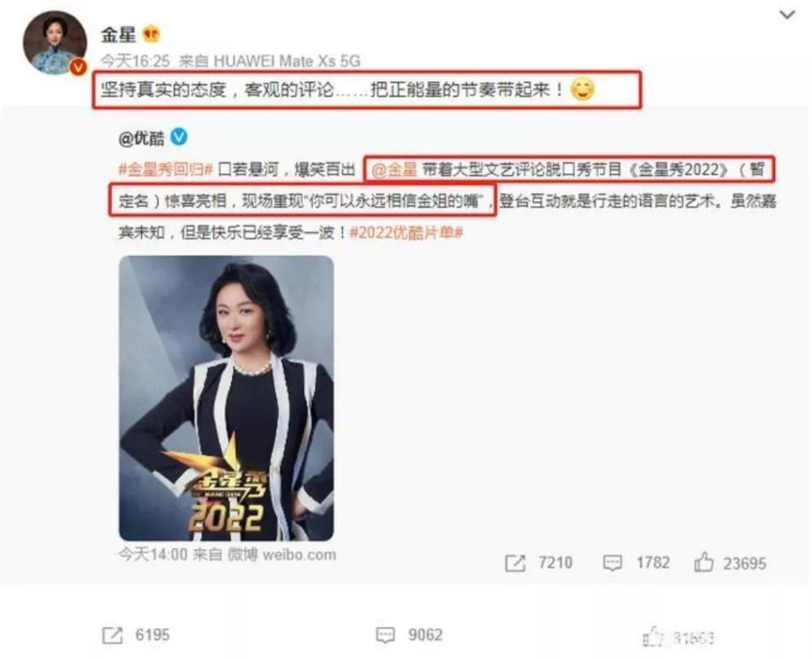
Task: Open the #2022优酷片单# hashtag
Action: [407, 233]
